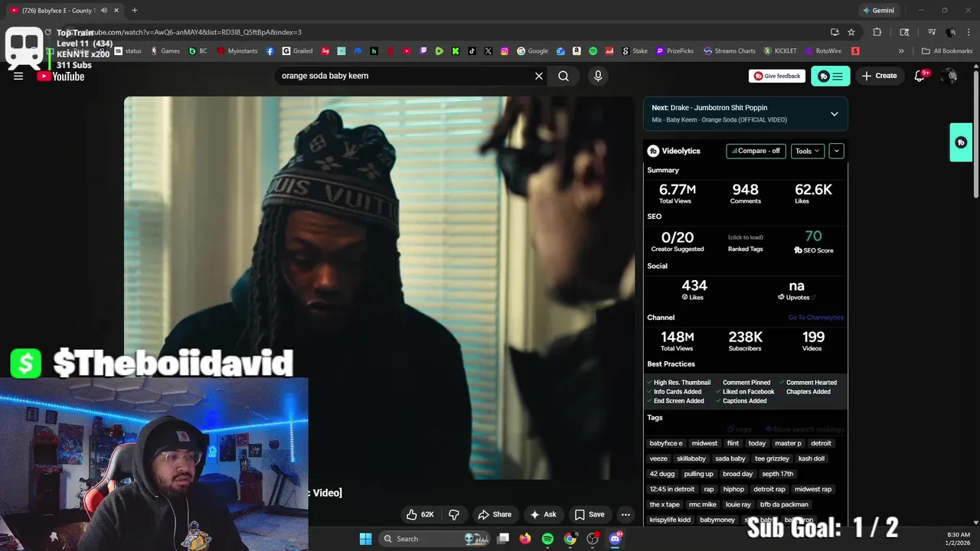Select the 'tee grizzley' tag

coord(772,458)
